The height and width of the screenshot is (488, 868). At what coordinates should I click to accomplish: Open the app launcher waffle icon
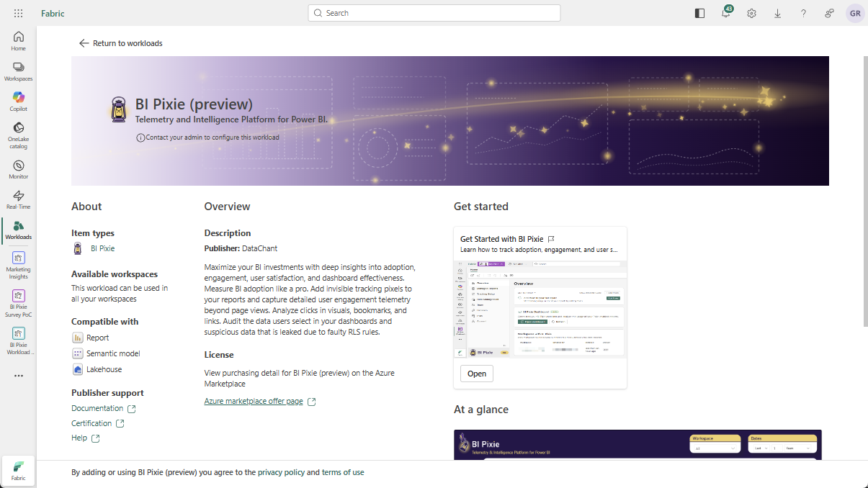coord(18,13)
